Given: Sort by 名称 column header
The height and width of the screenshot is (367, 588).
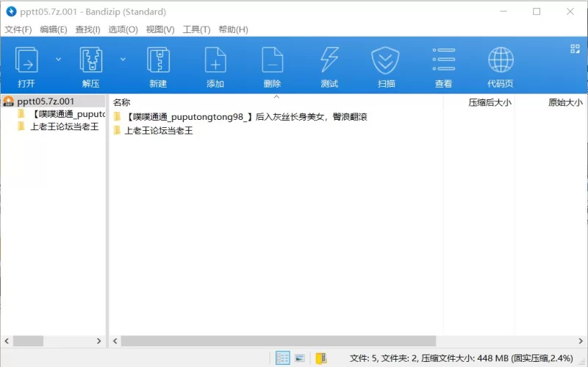Looking at the screenshot, I should tap(121, 102).
